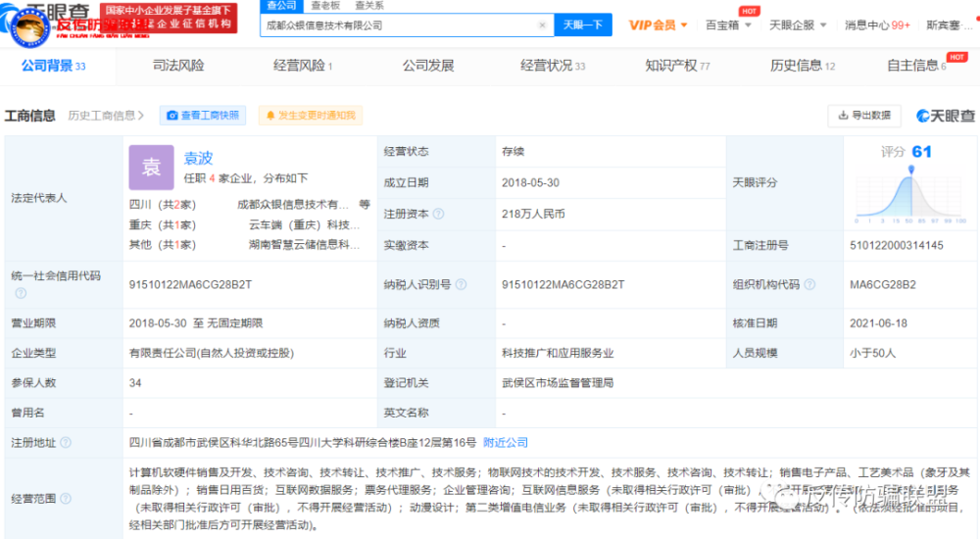Expand the 百宝箱 menu
980x539 pixels.
[728, 25]
